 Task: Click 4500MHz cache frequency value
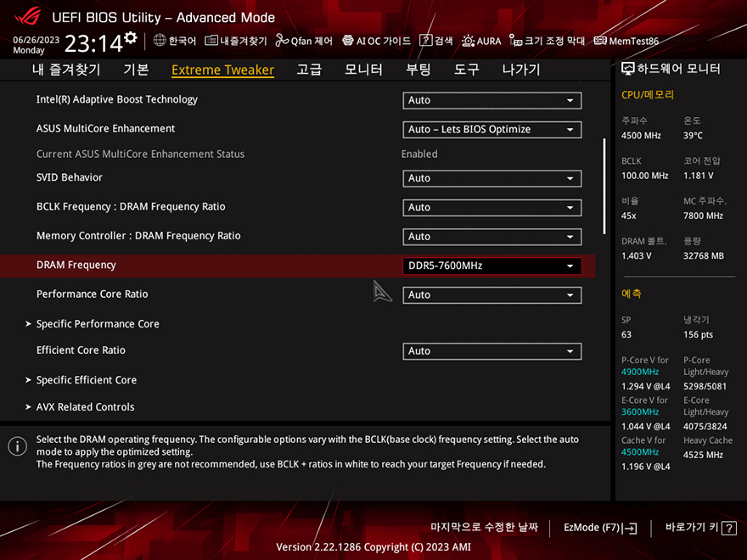(640, 452)
